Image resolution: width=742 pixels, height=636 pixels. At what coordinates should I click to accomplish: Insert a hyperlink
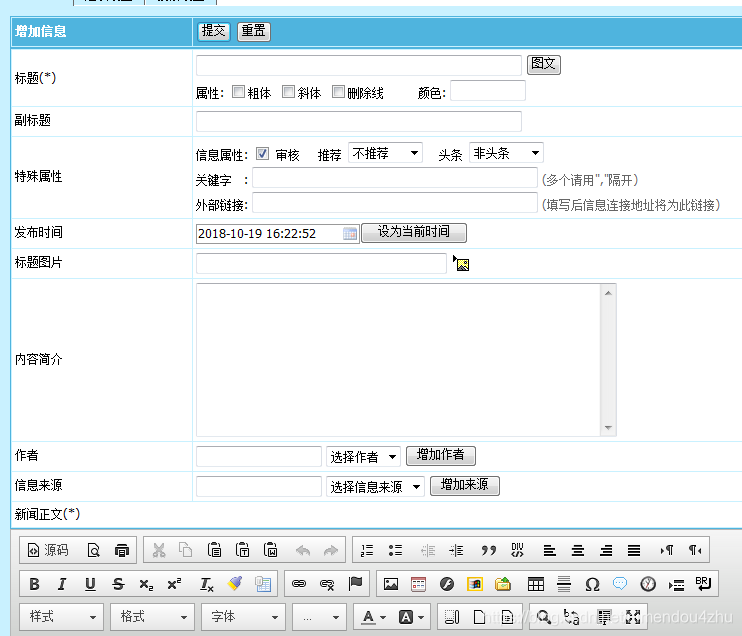click(x=299, y=584)
